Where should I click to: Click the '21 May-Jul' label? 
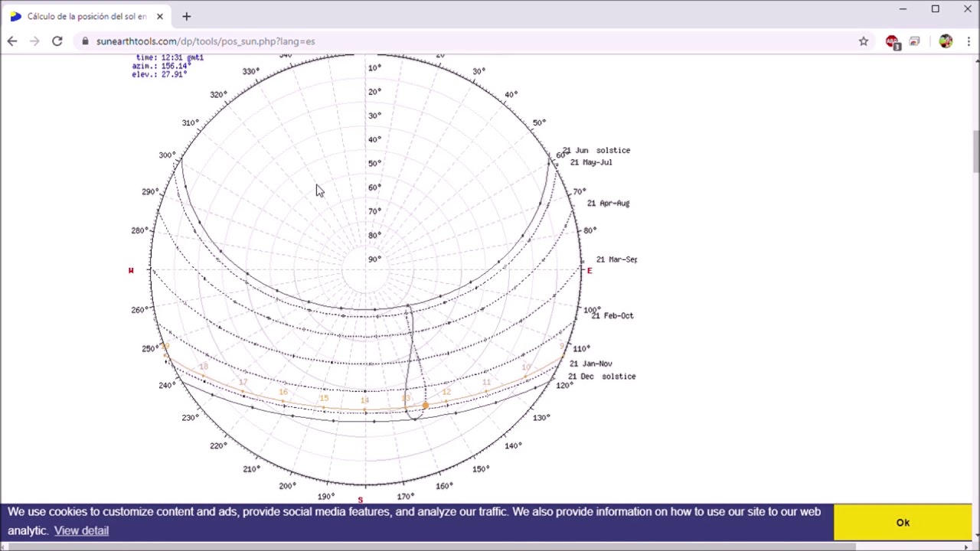pyautogui.click(x=591, y=162)
